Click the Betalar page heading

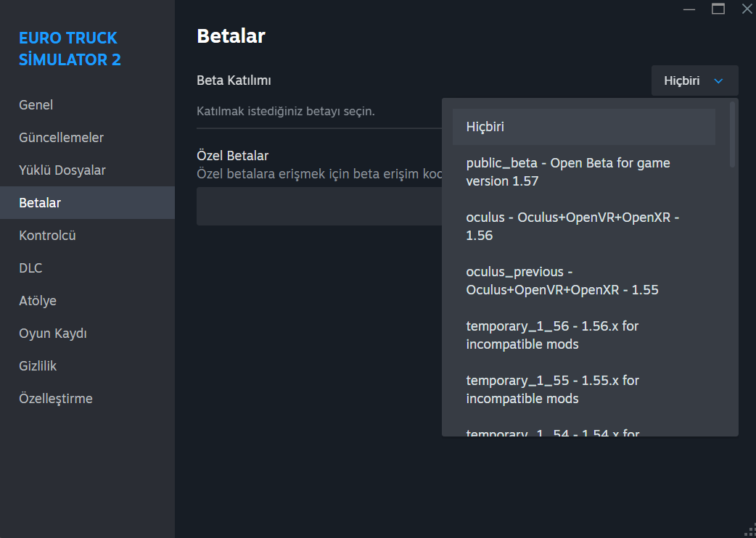click(x=231, y=36)
